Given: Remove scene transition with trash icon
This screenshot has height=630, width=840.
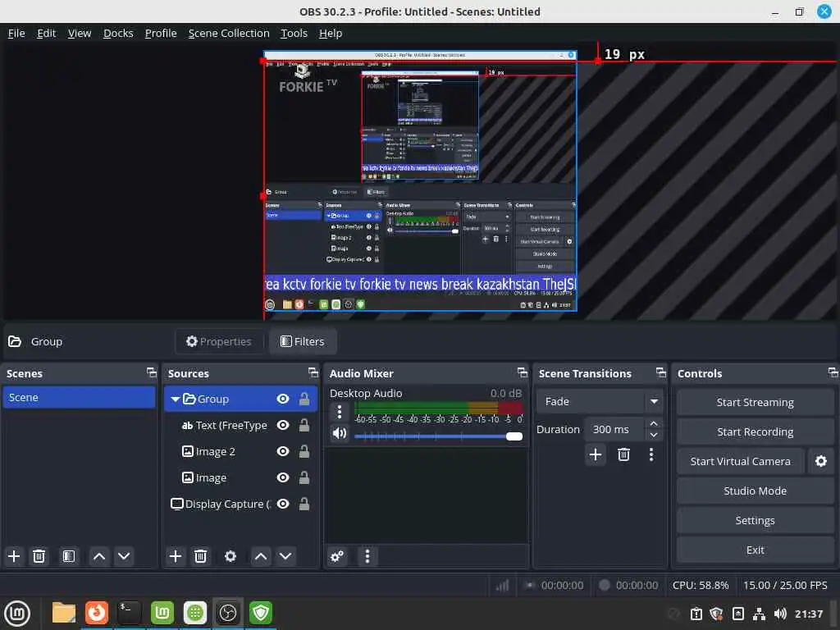Looking at the screenshot, I should (x=623, y=454).
